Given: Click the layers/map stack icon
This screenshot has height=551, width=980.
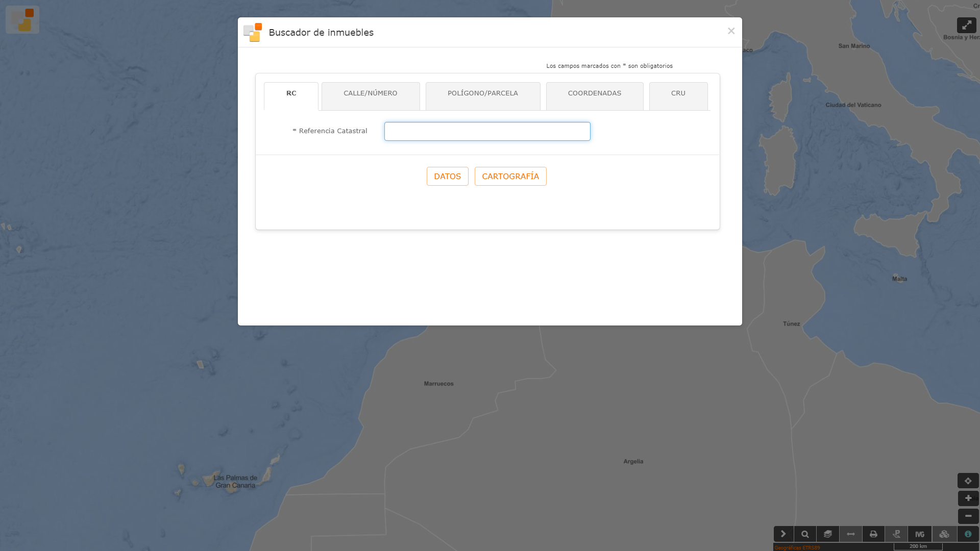Looking at the screenshot, I should (828, 534).
